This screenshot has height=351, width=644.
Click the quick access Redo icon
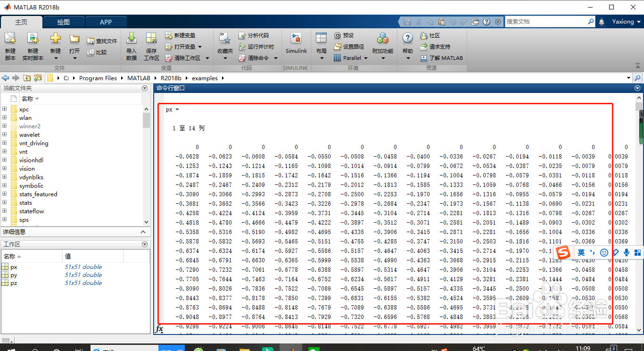(x=464, y=22)
